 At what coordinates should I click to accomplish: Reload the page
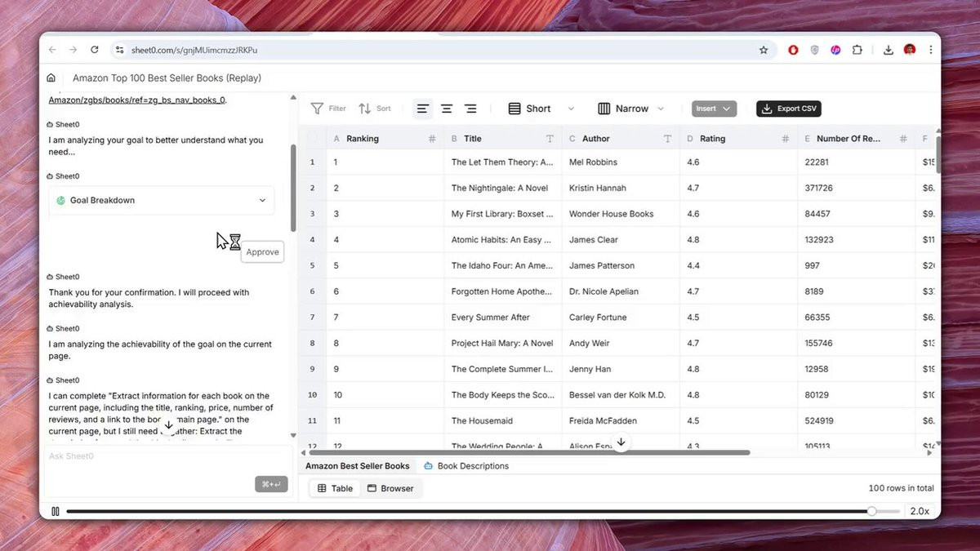coord(95,50)
